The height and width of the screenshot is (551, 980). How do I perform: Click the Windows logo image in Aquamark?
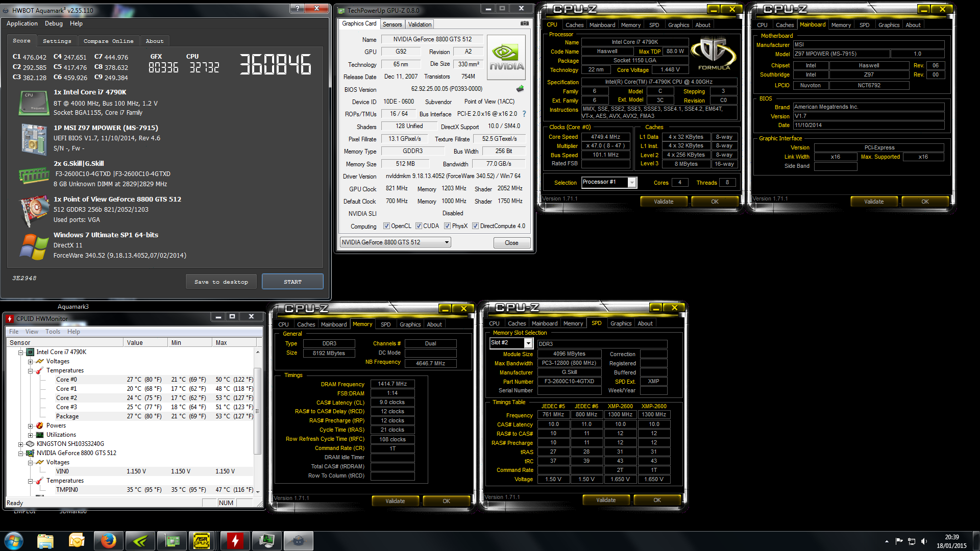34,246
